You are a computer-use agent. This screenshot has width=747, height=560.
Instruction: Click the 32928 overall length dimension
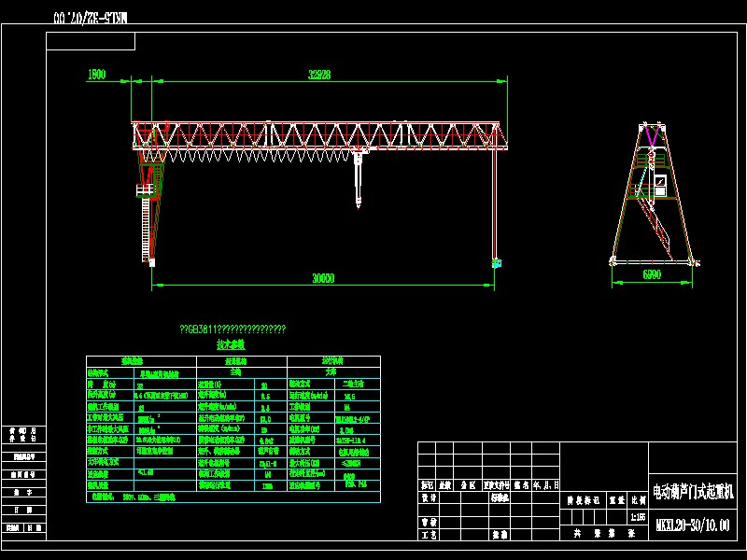tap(317, 75)
